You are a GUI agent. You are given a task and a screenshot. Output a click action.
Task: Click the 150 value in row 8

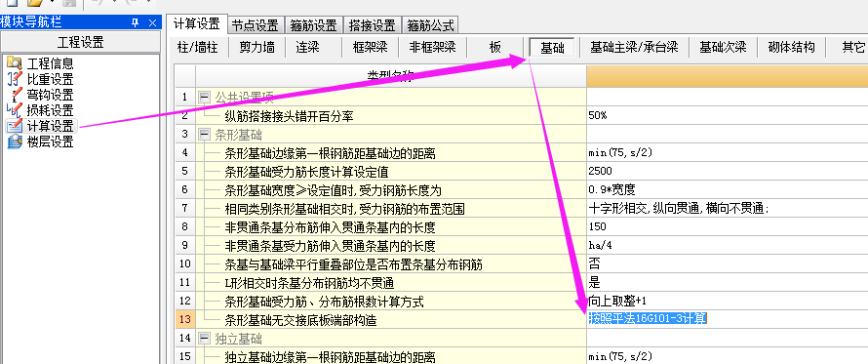pyautogui.click(x=727, y=226)
